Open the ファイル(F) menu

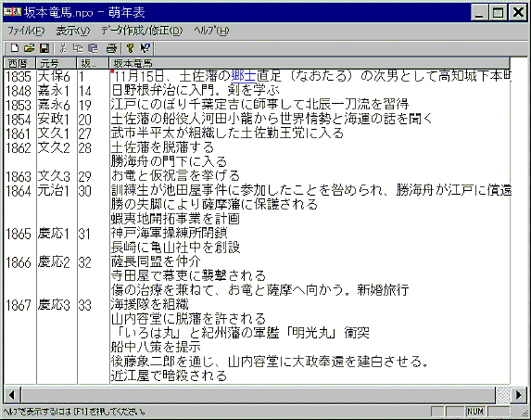tap(26, 31)
